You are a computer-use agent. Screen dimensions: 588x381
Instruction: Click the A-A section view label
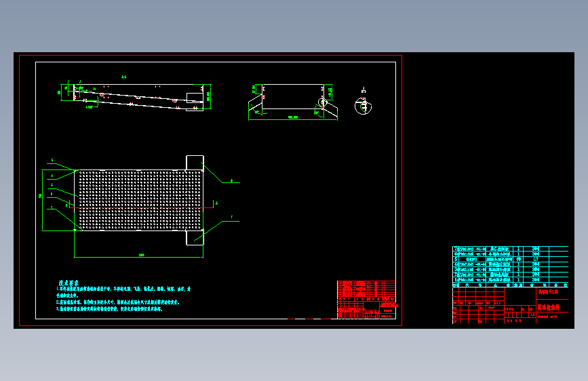pyautogui.click(x=123, y=77)
